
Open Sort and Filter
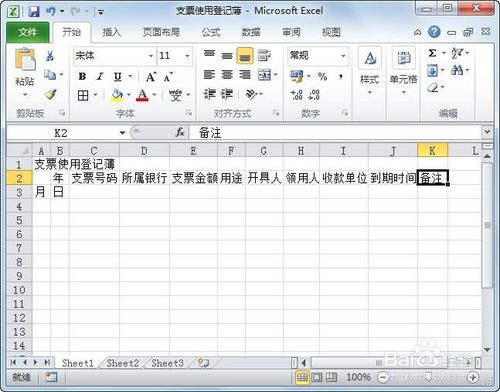(457, 53)
